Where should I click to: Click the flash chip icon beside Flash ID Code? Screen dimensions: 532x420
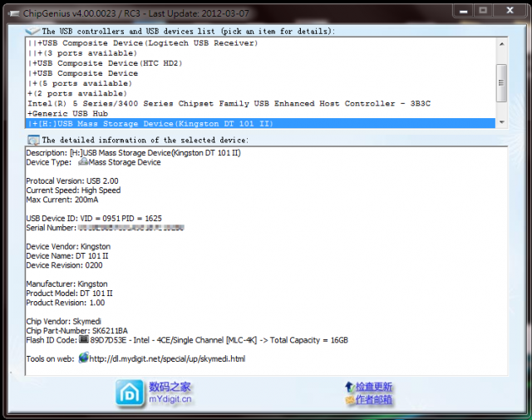(84, 339)
